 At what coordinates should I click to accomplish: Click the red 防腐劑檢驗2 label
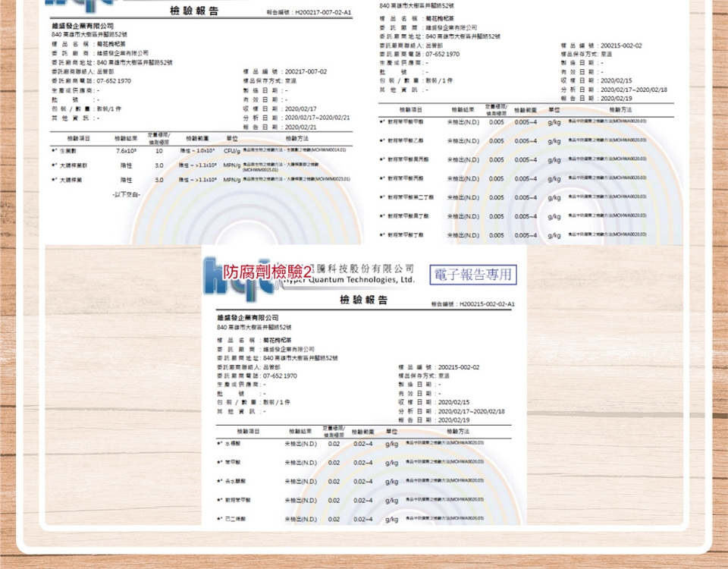[x=267, y=272]
